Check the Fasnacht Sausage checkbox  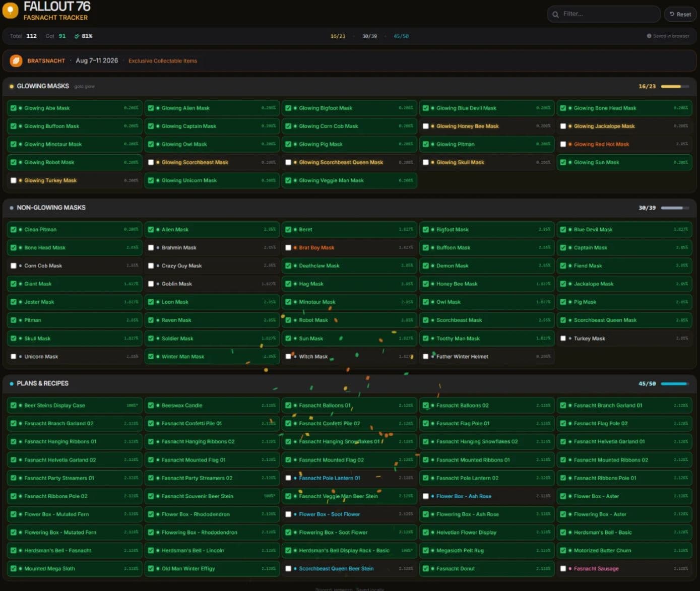pyautogui.click(x=563, y=569)
